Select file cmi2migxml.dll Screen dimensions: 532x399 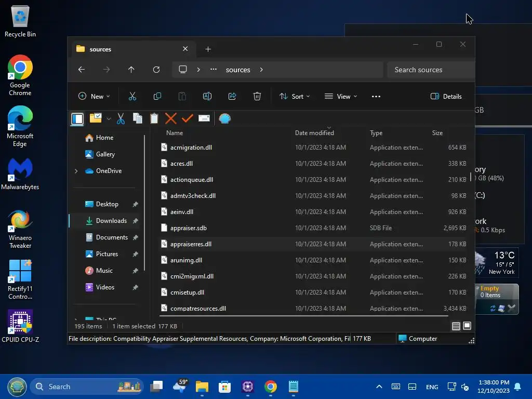click(x=313, y=276)
